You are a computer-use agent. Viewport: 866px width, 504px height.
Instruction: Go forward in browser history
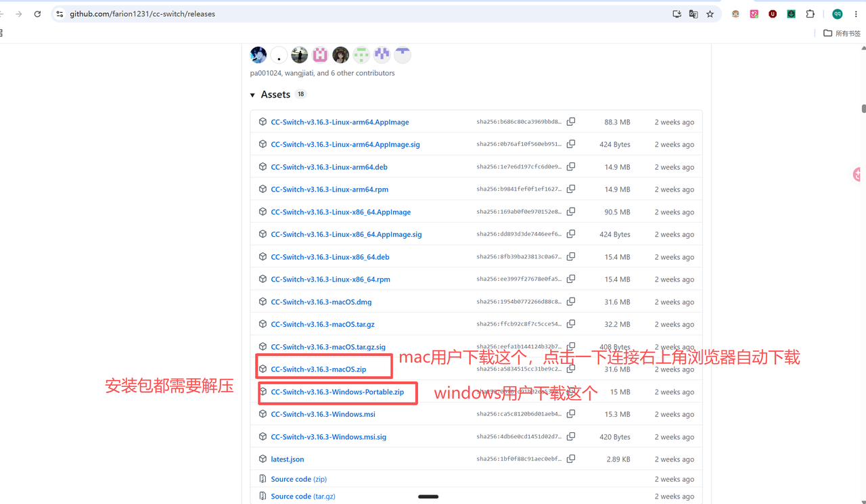[18, 14]
